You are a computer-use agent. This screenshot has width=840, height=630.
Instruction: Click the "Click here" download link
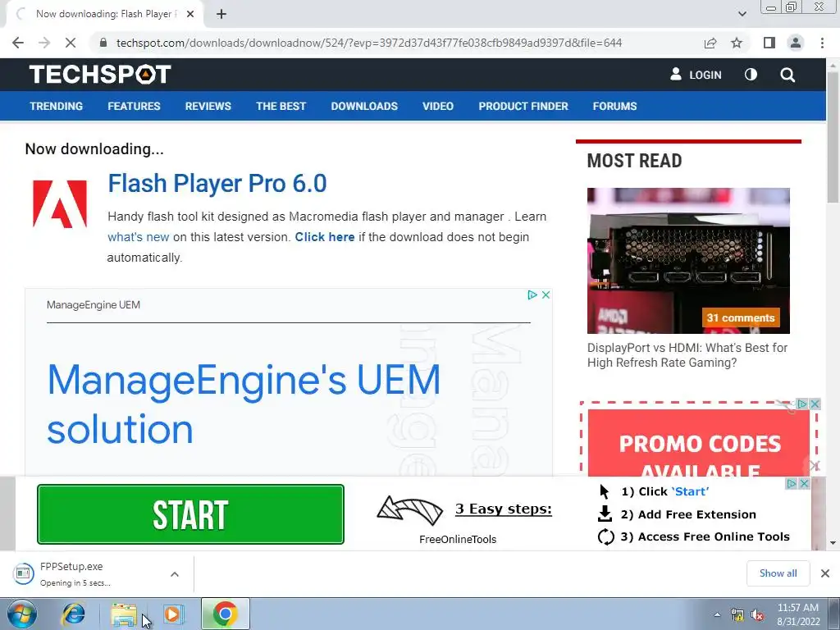pos(325,237)
